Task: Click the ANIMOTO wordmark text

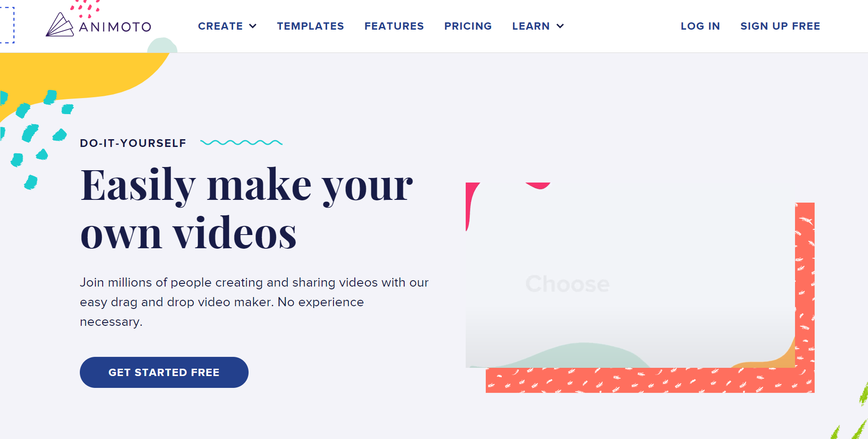Action: click(x=115, y=27)
